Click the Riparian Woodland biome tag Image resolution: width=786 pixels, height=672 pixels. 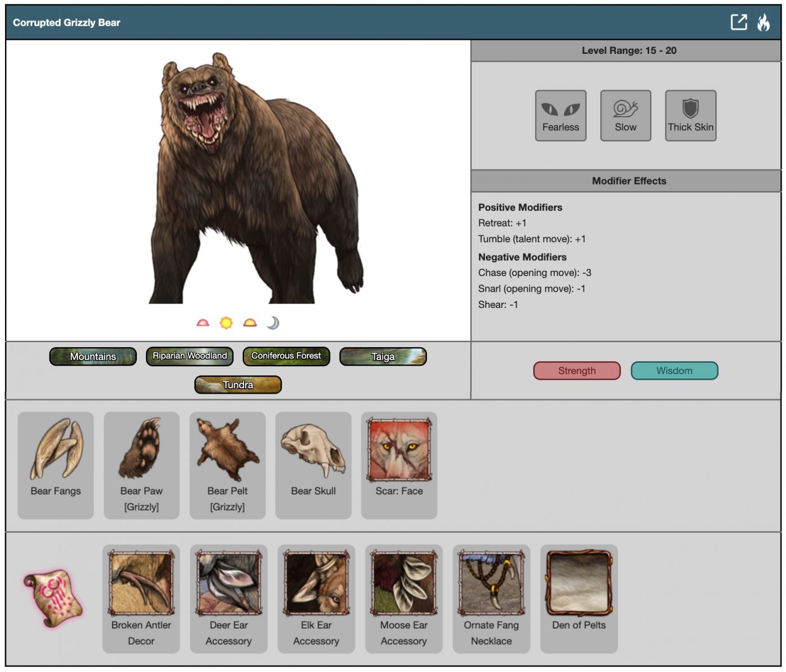190,356
